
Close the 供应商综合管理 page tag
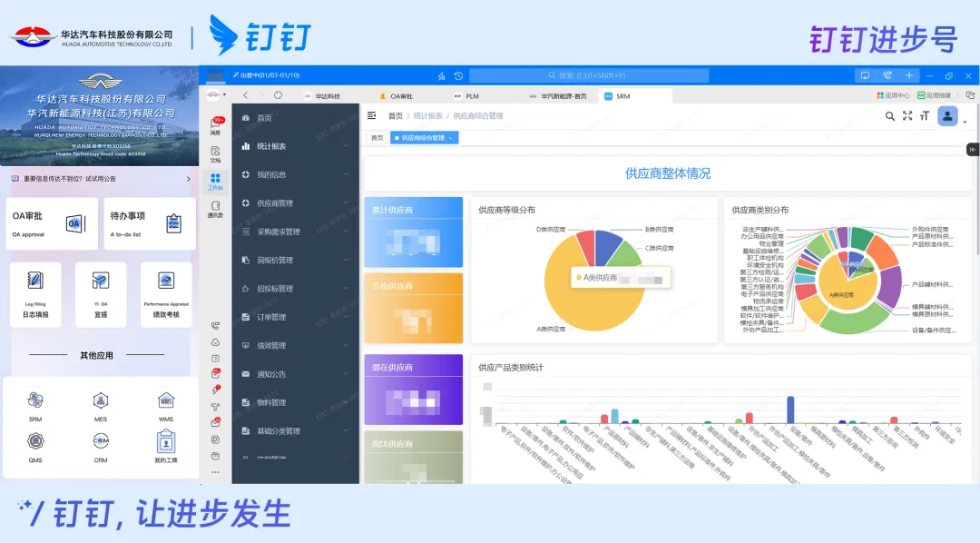(450, 138)
